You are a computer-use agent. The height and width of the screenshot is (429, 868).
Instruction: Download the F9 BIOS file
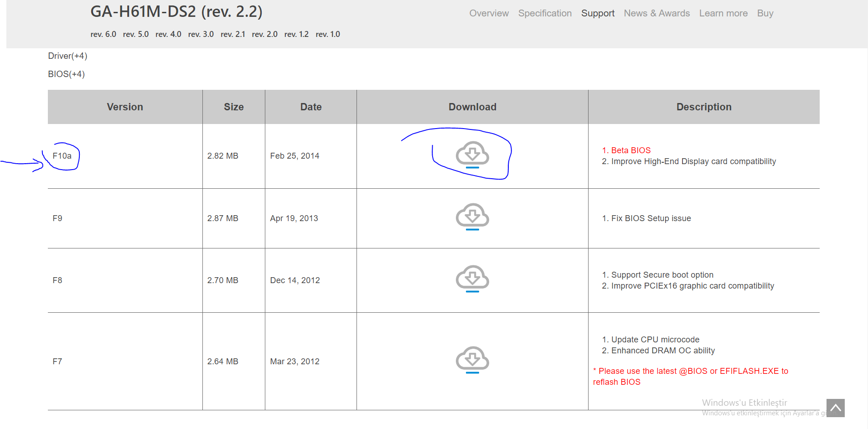472,217
